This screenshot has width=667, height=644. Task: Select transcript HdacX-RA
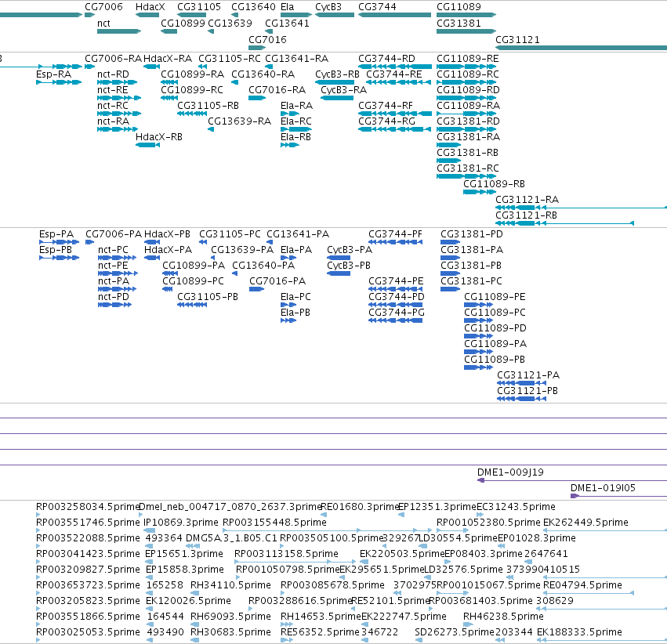168,58
